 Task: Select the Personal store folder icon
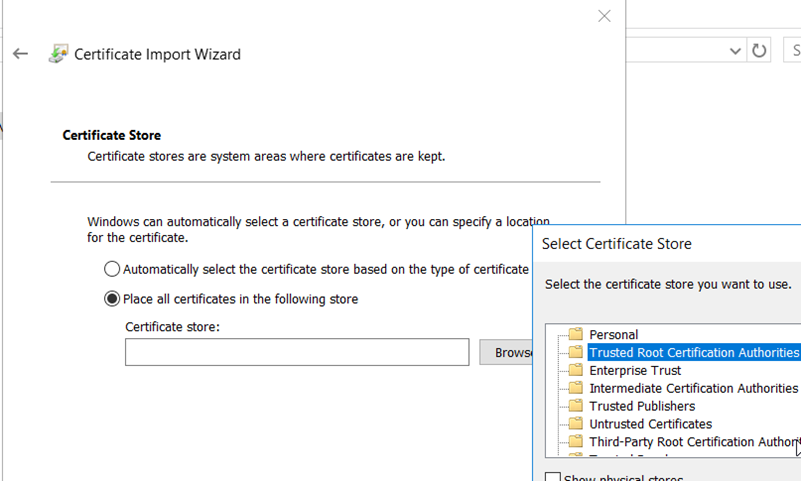(x=575, y=335)
